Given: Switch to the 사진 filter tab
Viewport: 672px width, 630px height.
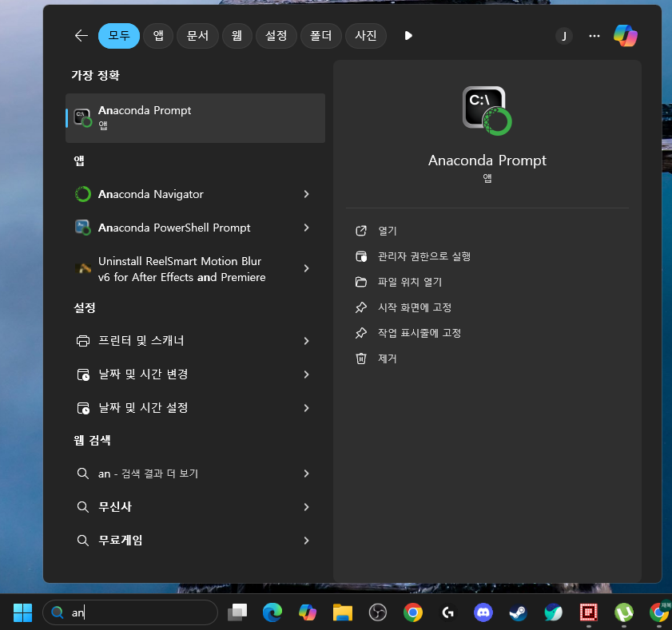Looking at the screenshot, I should point(366,36).
